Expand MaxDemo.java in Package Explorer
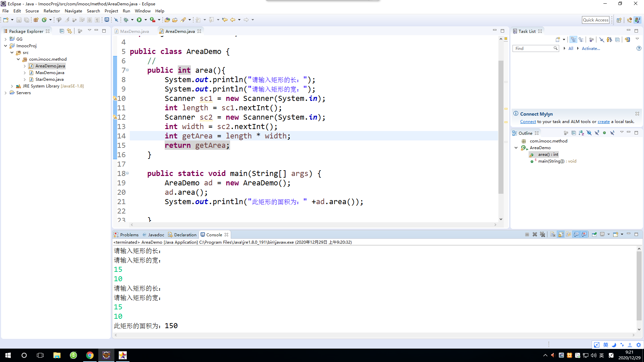 coord(24,73)
